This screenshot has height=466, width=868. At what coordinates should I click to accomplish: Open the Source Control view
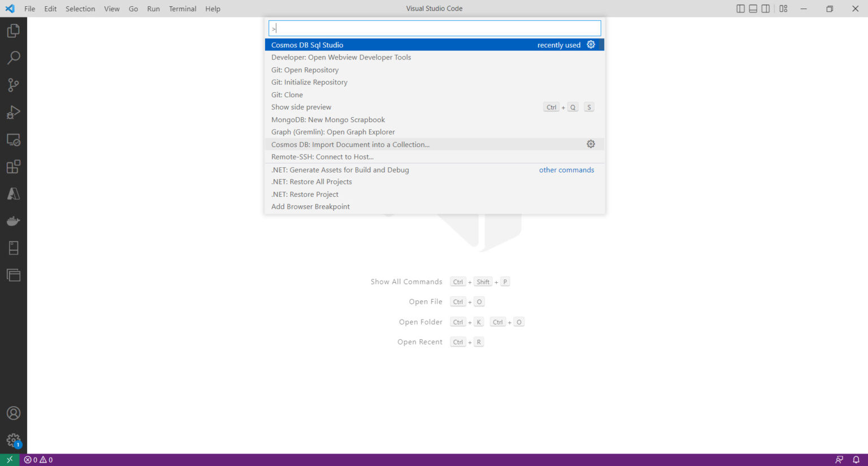click(14, 85)
